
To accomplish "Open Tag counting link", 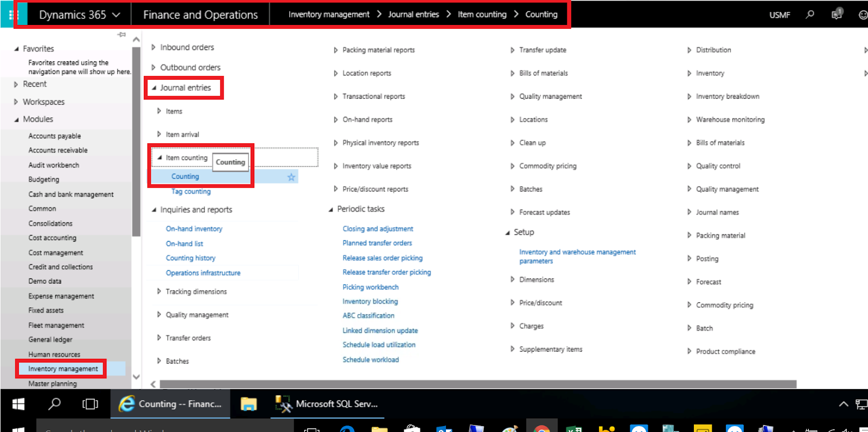I will [x=191, y=192].
